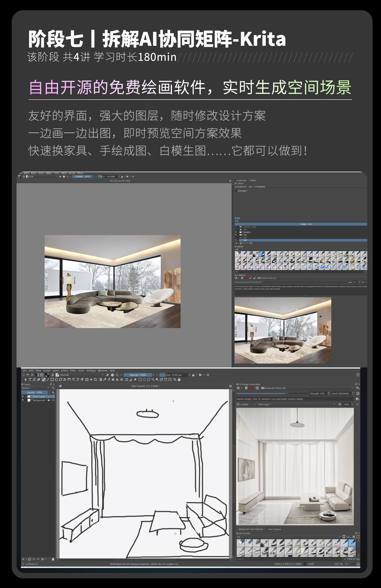Open AI Image Generation settings gear

[x=358, y=388]
